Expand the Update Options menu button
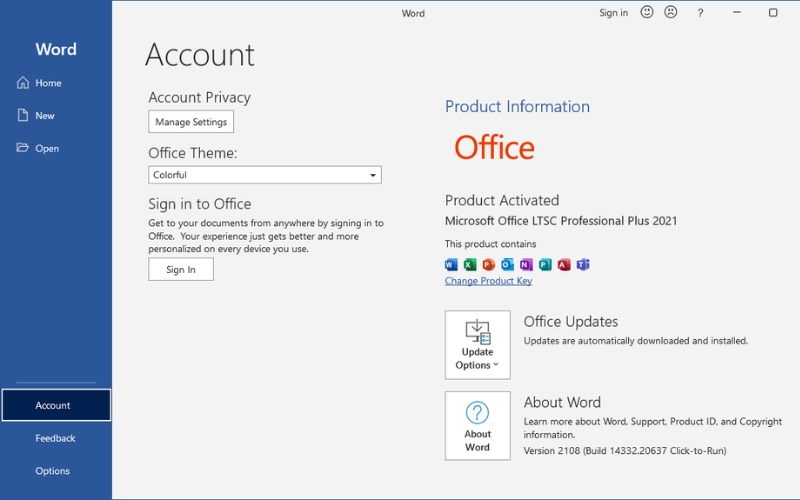Viewport: 800px width, 500px height. (x=478, y=345)
